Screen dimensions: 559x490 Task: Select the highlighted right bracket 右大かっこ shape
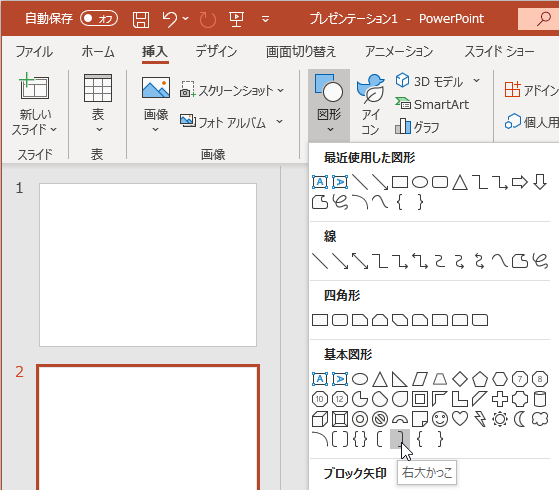click(x=400, y=439)
